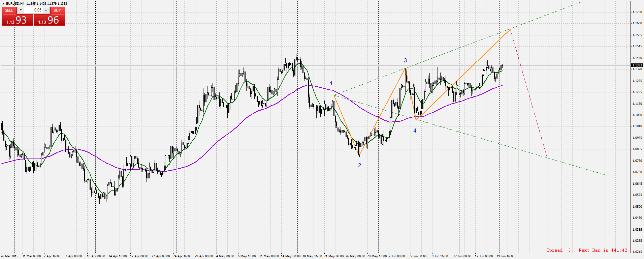Click the 4 May 00:00 time label
Screen dimensions: 644x259
225,256
